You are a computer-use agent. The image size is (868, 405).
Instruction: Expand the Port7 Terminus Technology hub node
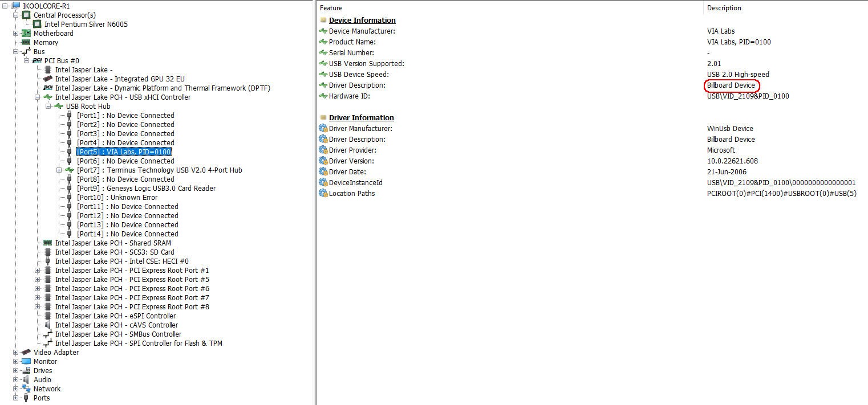tap(59, 170)
